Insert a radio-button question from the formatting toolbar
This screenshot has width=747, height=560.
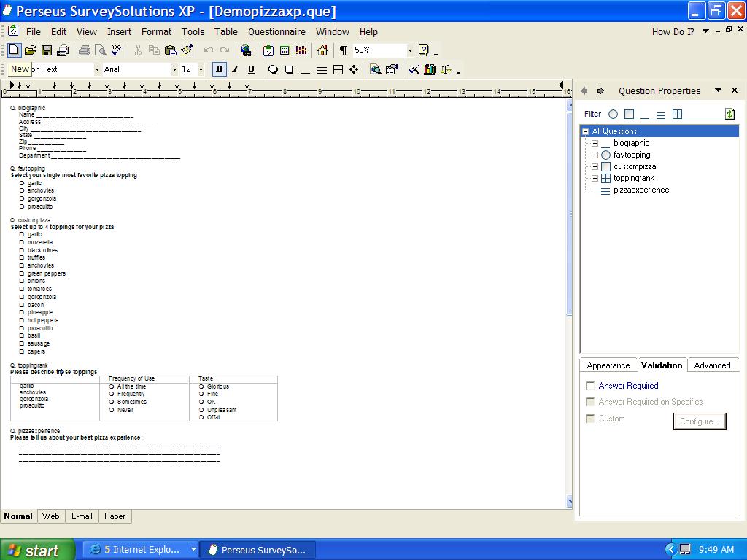coord(273,69)
